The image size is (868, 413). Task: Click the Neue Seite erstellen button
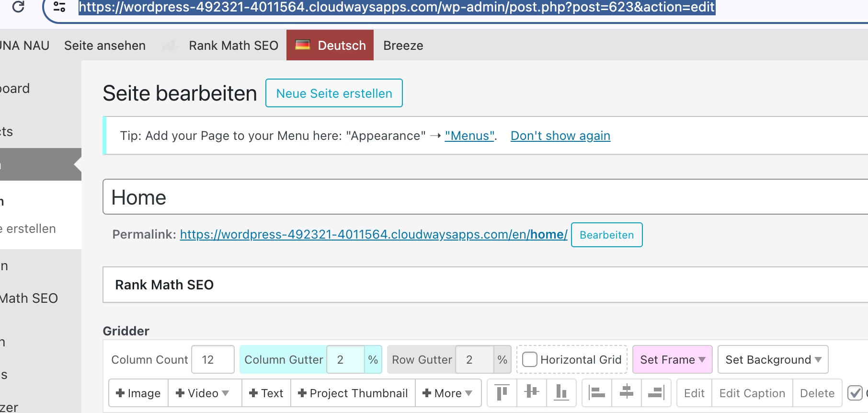point(334,93)
